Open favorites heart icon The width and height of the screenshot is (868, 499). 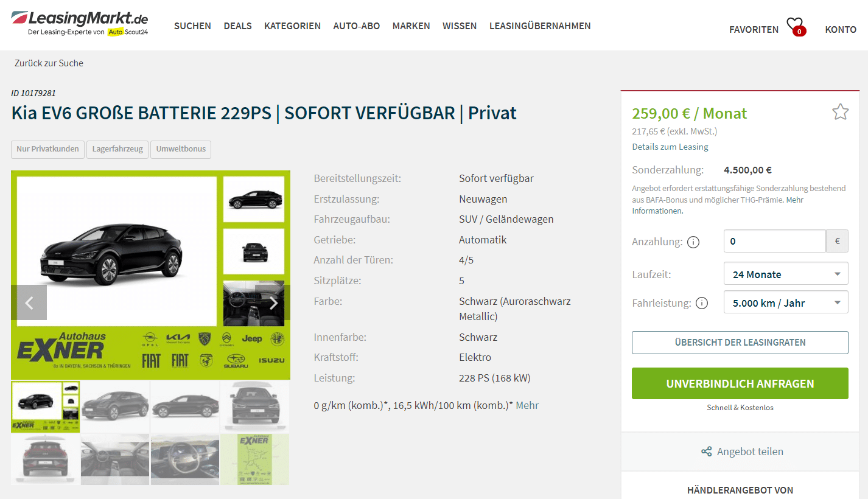click(796, 26)
